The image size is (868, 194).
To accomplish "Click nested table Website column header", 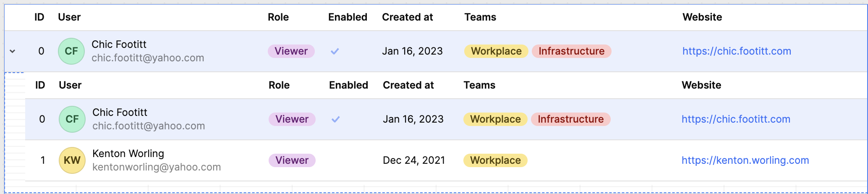I will 701,85.
